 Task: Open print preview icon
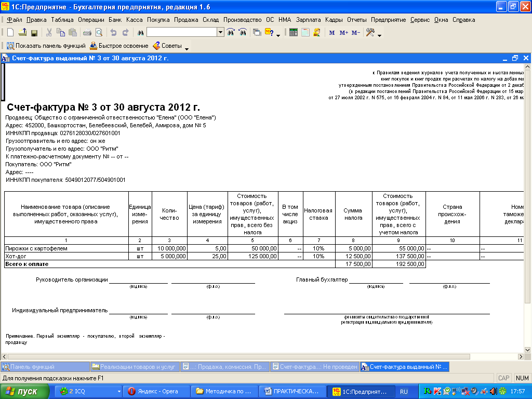pos(99,33)
